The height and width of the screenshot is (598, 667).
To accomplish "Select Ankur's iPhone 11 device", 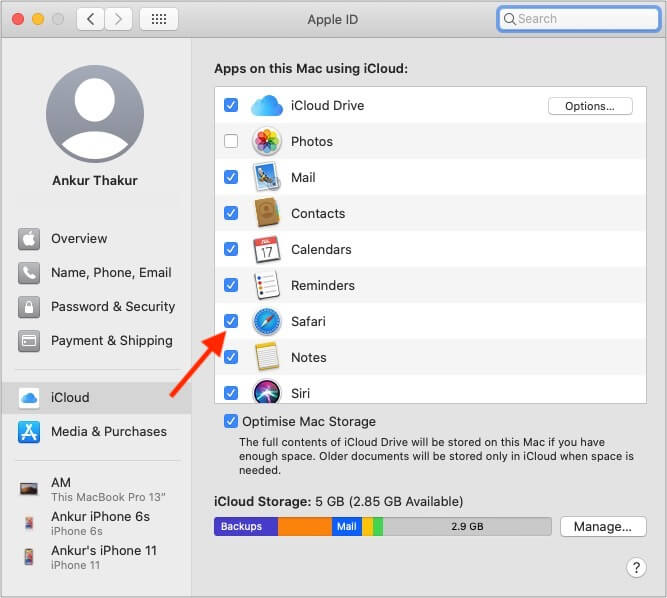I will coord(97,558).
